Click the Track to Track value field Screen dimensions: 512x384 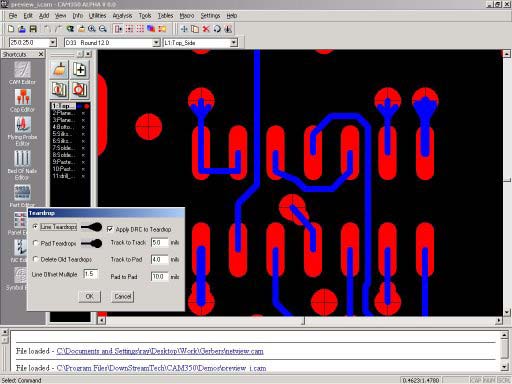159,242
